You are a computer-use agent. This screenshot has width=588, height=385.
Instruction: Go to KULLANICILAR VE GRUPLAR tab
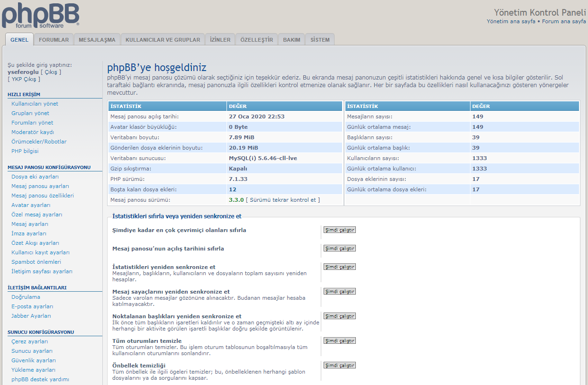coord(163,40)
